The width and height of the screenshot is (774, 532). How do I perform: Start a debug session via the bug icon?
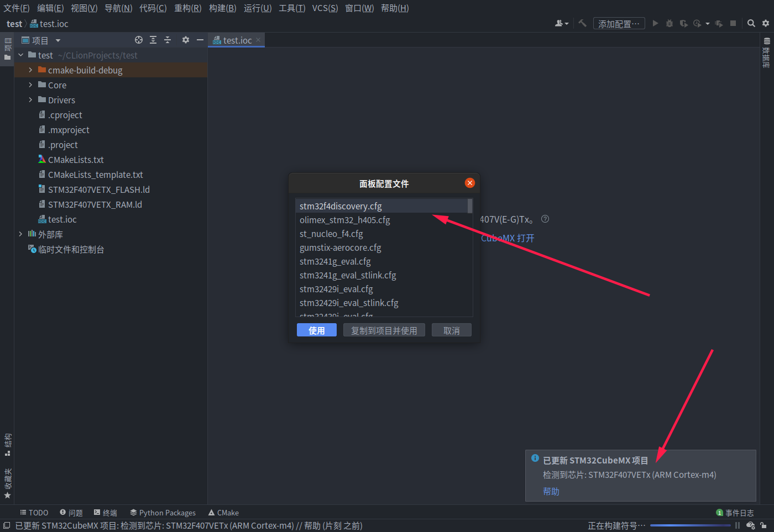(670, 23)
